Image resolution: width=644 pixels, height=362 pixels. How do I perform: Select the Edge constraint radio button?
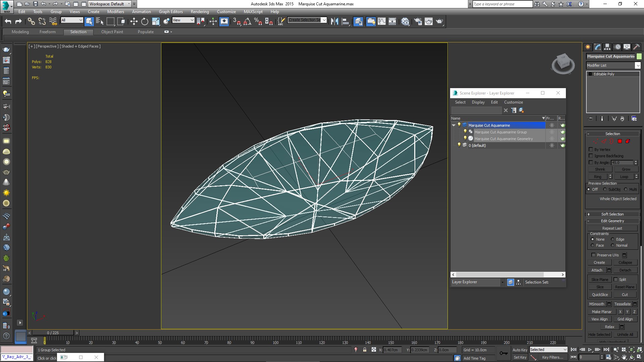coord(613,239)
